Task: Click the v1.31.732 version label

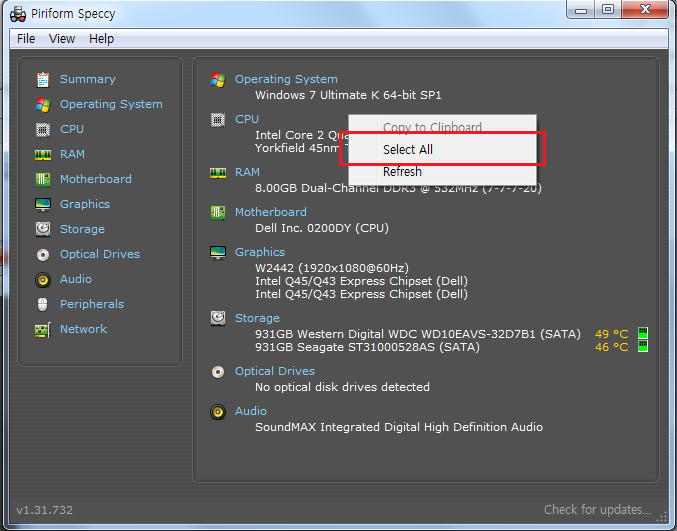Action: tap(44, 510)
